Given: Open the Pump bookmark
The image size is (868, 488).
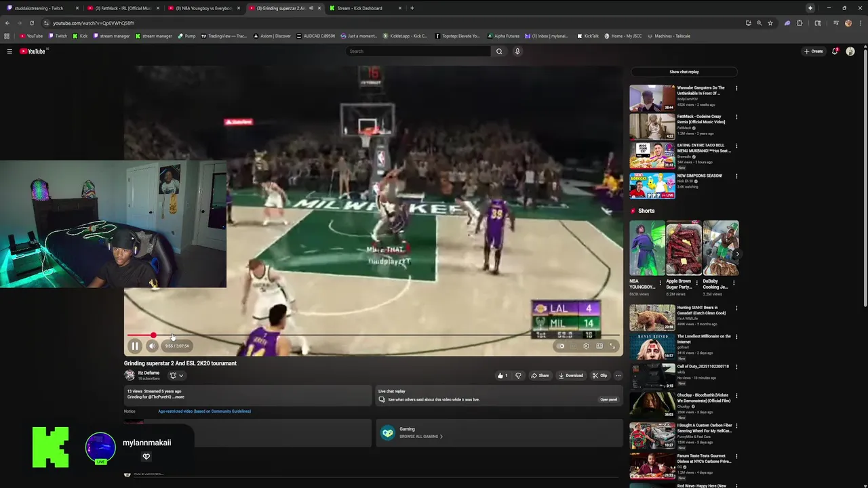Looking at the screenshot, I should 186,36.
